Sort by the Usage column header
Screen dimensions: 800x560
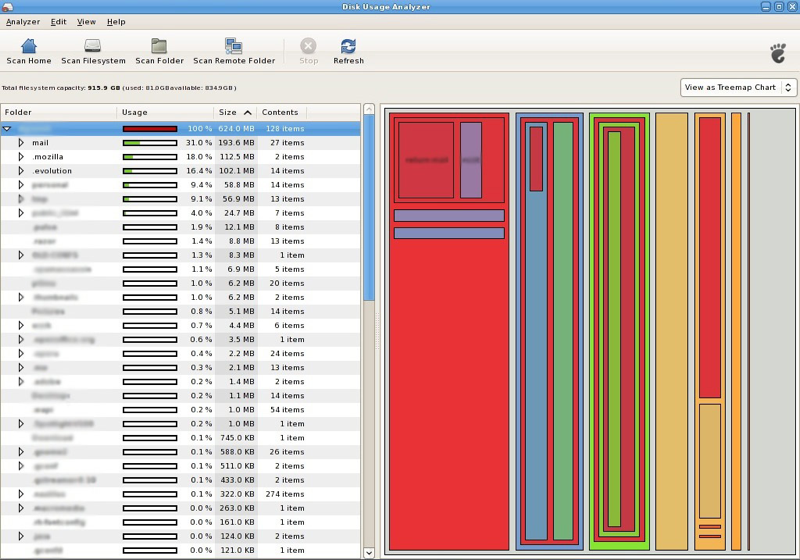click(165, 112)
